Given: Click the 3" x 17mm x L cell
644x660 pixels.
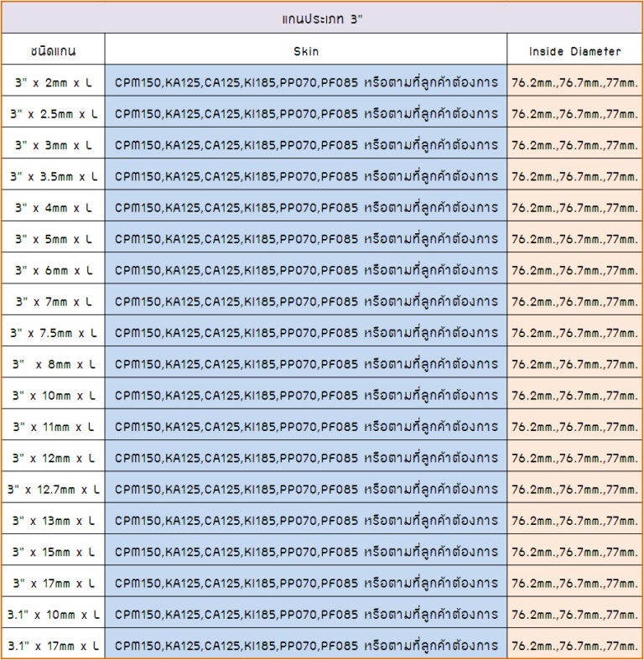Looking at the screenshot, I should [x=54, y=581].
